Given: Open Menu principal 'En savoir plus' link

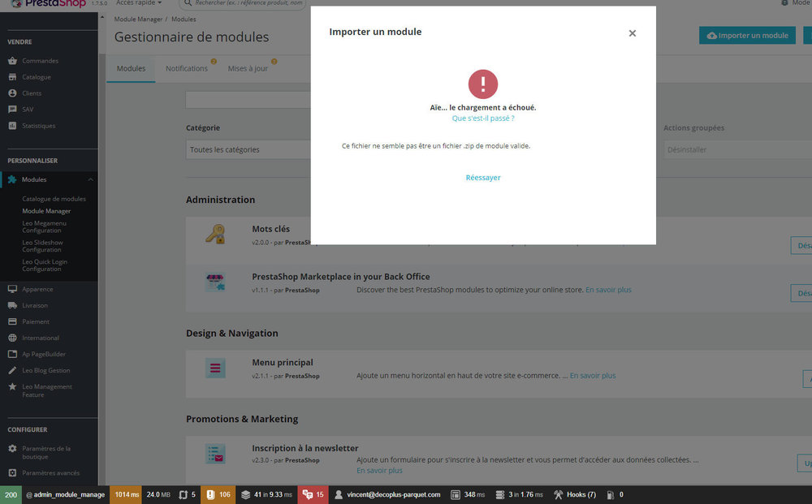Looking at the screenshot, I should 593,376.
